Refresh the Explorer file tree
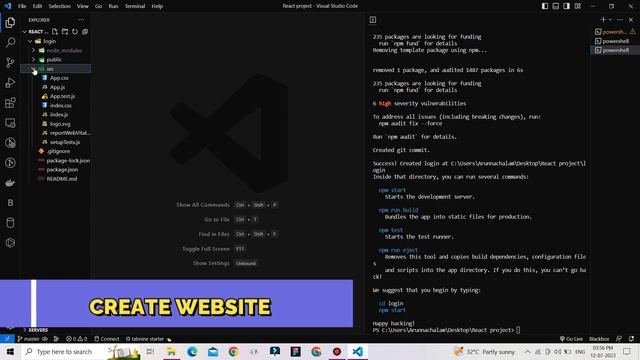640x360 pixels. pos(75,31)
